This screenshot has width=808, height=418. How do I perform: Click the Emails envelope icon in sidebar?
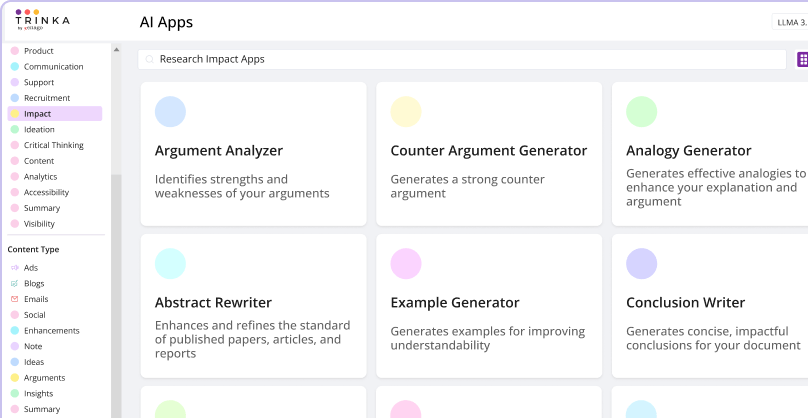15,299
